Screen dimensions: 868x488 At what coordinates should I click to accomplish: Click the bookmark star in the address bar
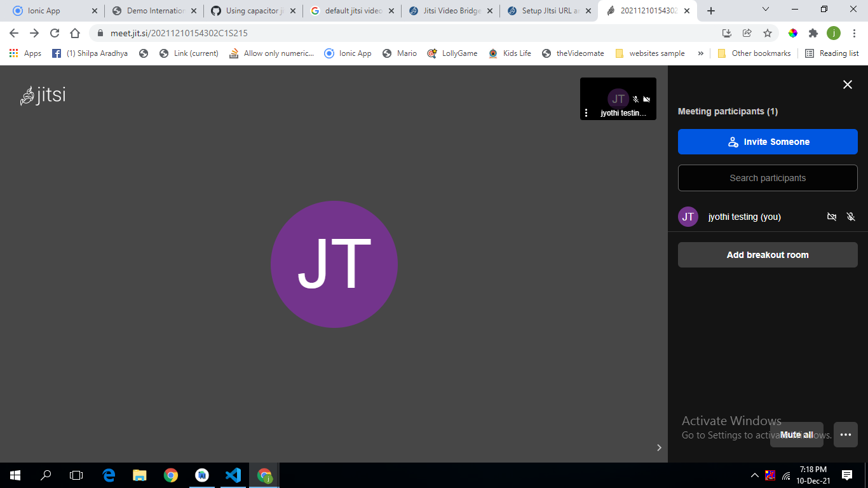768,32
